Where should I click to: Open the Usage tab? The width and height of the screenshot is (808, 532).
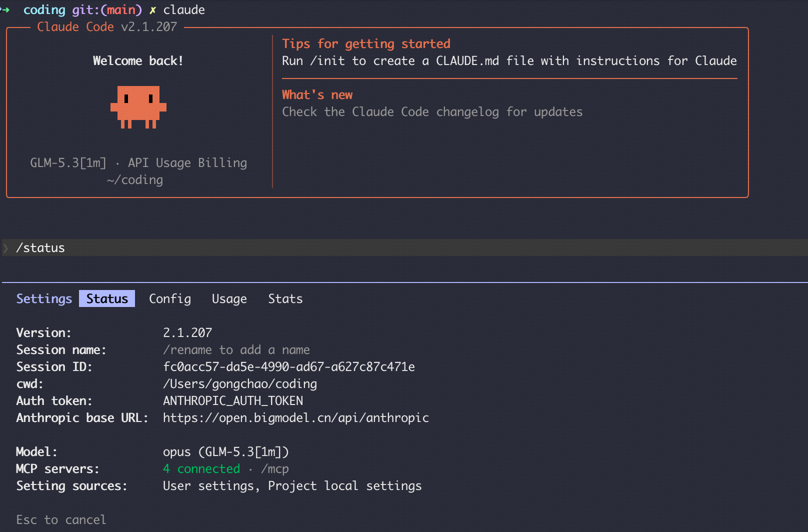click(229, 298)
